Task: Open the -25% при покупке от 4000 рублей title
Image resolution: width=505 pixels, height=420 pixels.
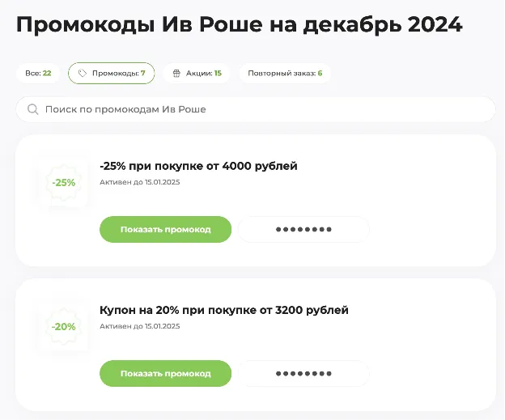Action: tap(198, 166)
